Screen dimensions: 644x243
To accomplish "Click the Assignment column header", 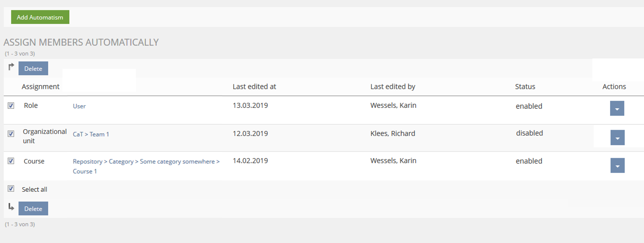I will click(40, 87).
